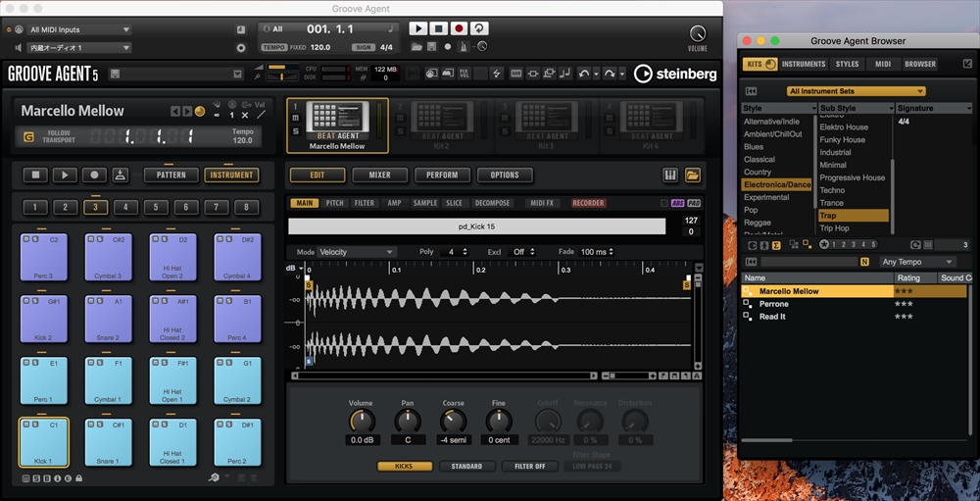This screenshot has width=980, height=501.
Task: Mute the Kick 1 pad
Action: coord(25,425)
